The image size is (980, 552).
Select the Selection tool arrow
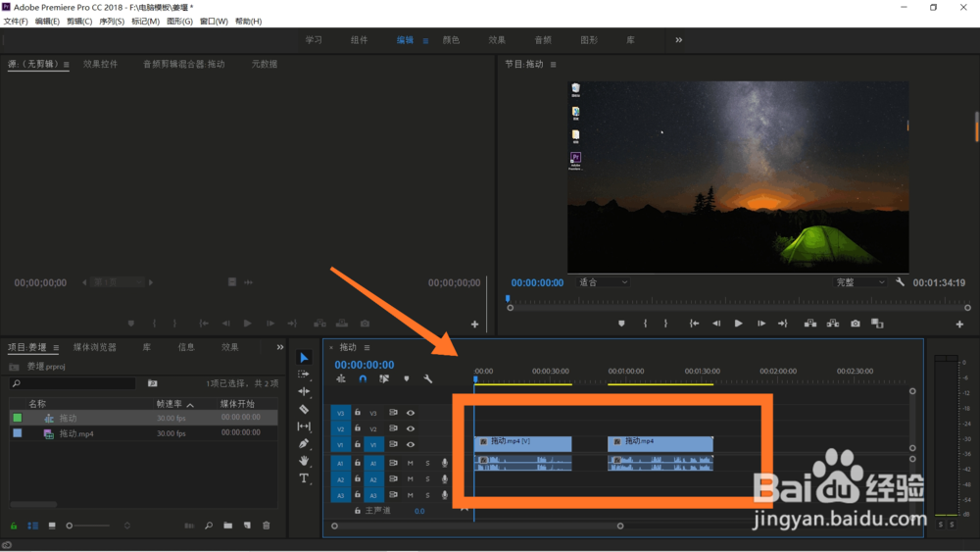(x=304, y=358)
